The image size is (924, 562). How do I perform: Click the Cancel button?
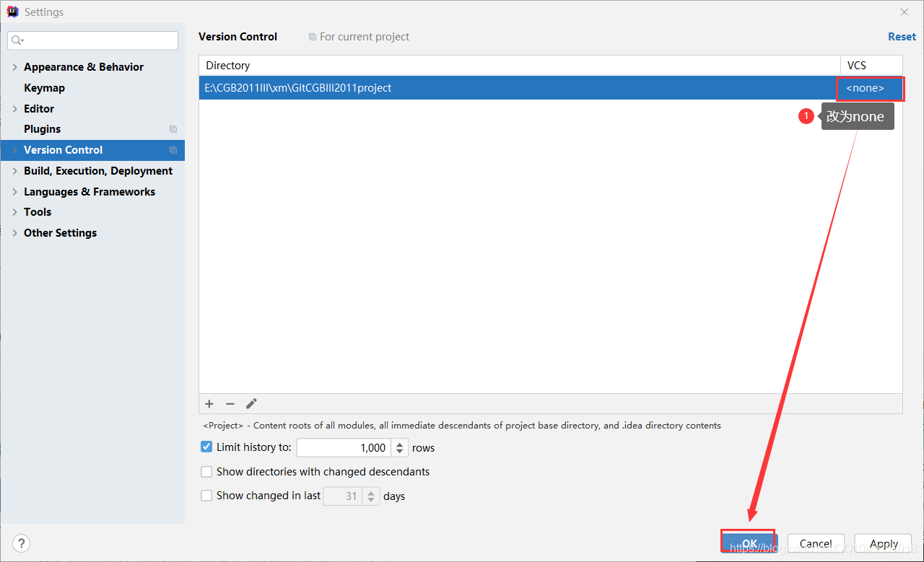(816, 544)
